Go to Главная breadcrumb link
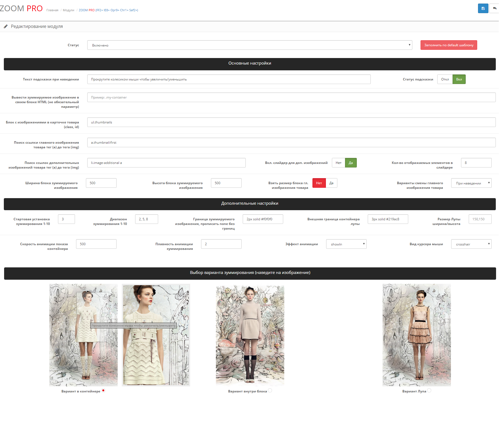This screenshot has width=504, height=422. 52,10
